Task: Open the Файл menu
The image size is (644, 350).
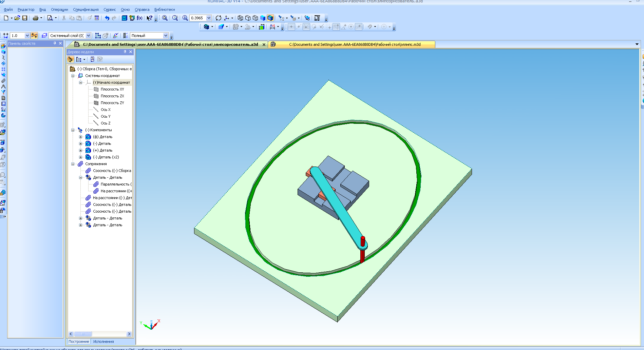Action: coord(8,9)
